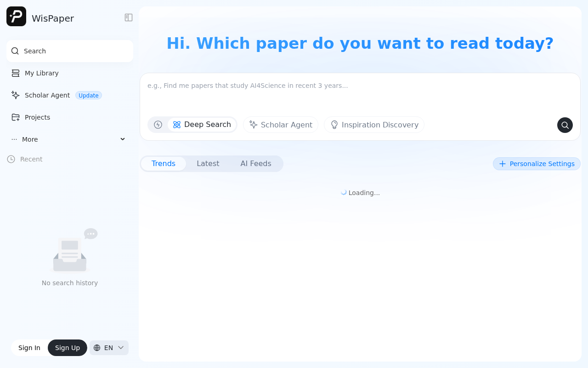588x368 pixels.
Task: Expand the More section chevron
Action: click(x=123, y=139)
